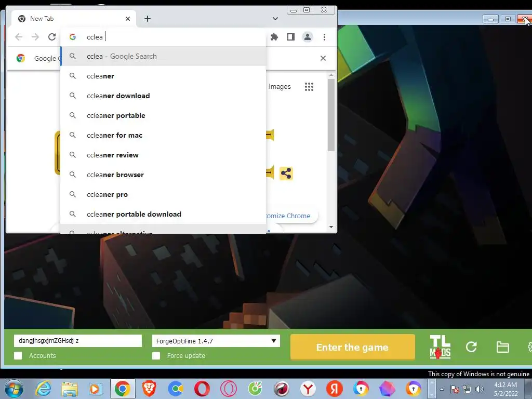
Task: Launch Opera browser from taskbar
Action: tap(202, 389)
